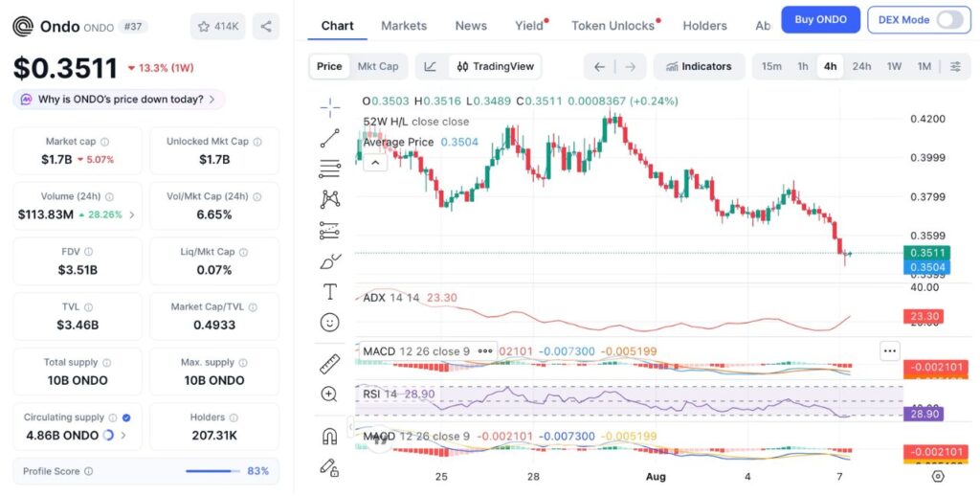Click the 13.3% (1W) price change
This screenshot has width=980, height=496.
[x=160, y=68]
